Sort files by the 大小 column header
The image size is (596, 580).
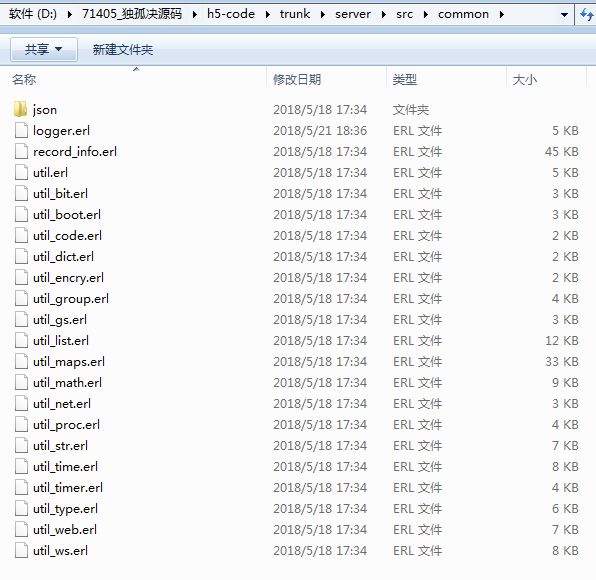525,79
